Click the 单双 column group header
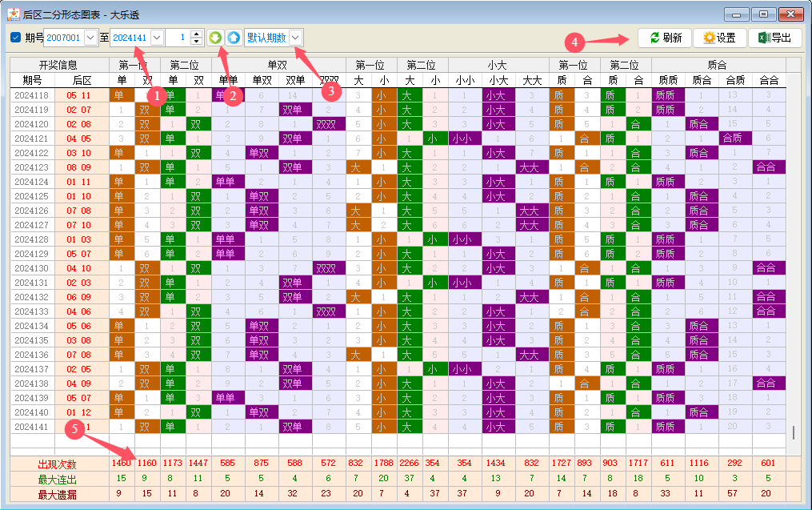Image resolution: width=812 pixels, height=510 pixels. pyautogui.click(x=277, y=66)
